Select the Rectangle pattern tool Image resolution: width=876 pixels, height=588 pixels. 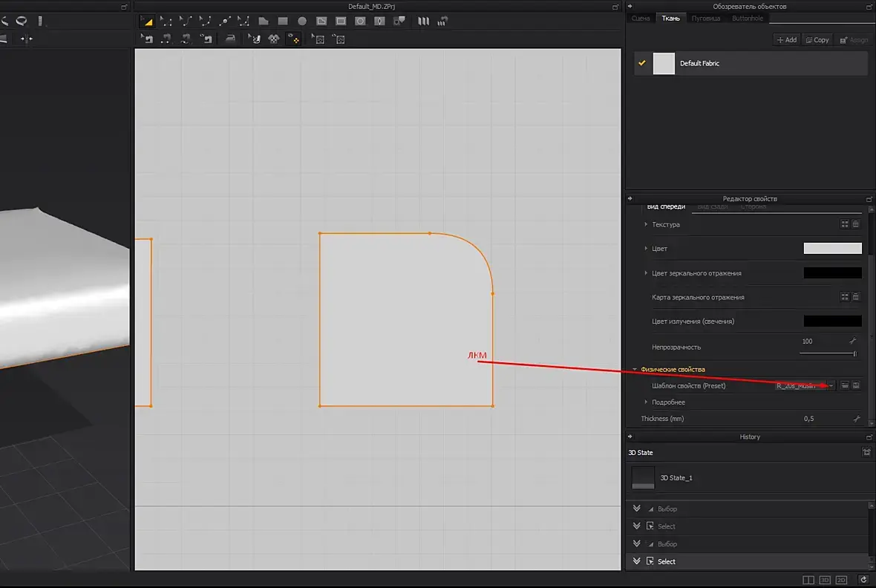(x=283, y=22)
